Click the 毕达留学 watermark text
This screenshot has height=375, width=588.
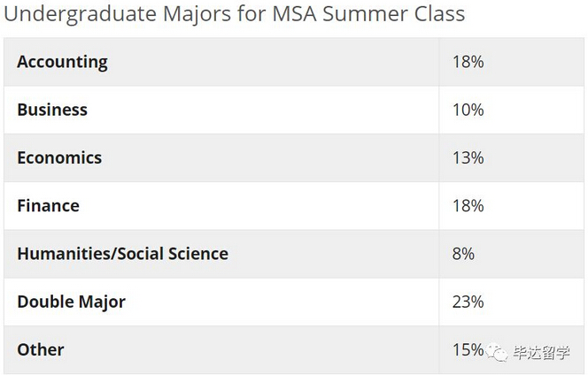(541, 353)
